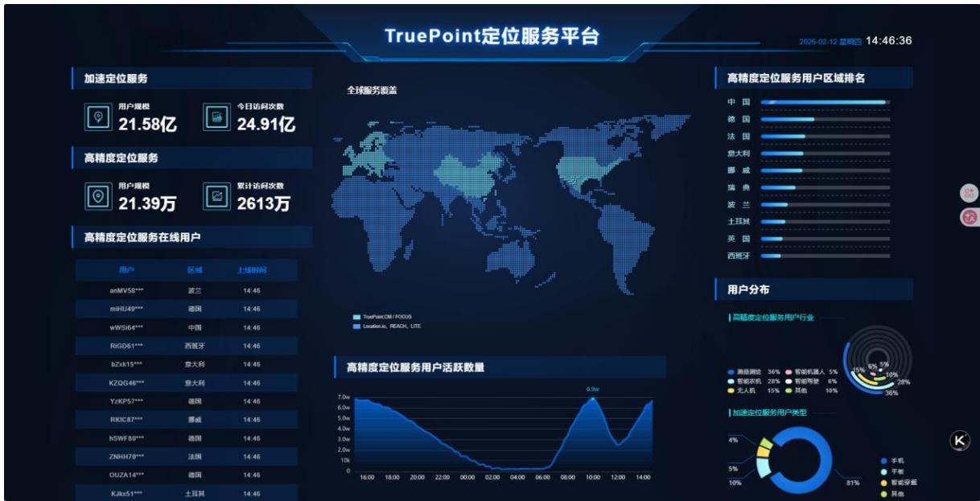Click the 瑞典 ranking progress bar
Image resolution: width=980 pixels, height=501 pixels.
pos(825,187)
